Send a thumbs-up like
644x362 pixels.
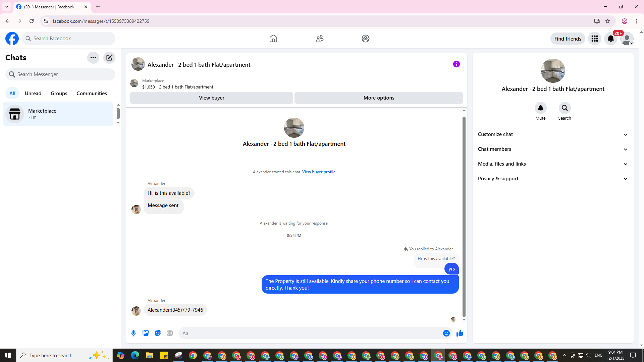tap(460, 333)
